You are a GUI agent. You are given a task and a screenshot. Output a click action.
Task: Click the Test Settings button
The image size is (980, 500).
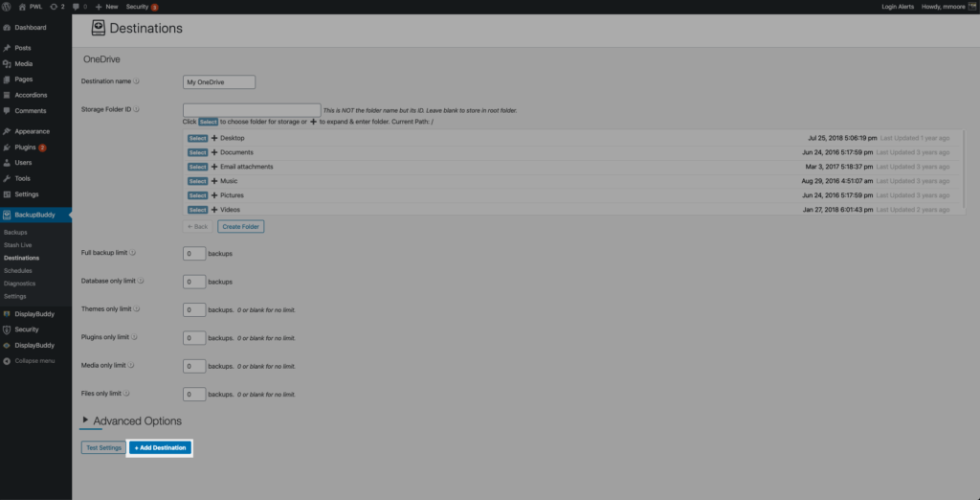pyautogui.click(x=103, y=448)
